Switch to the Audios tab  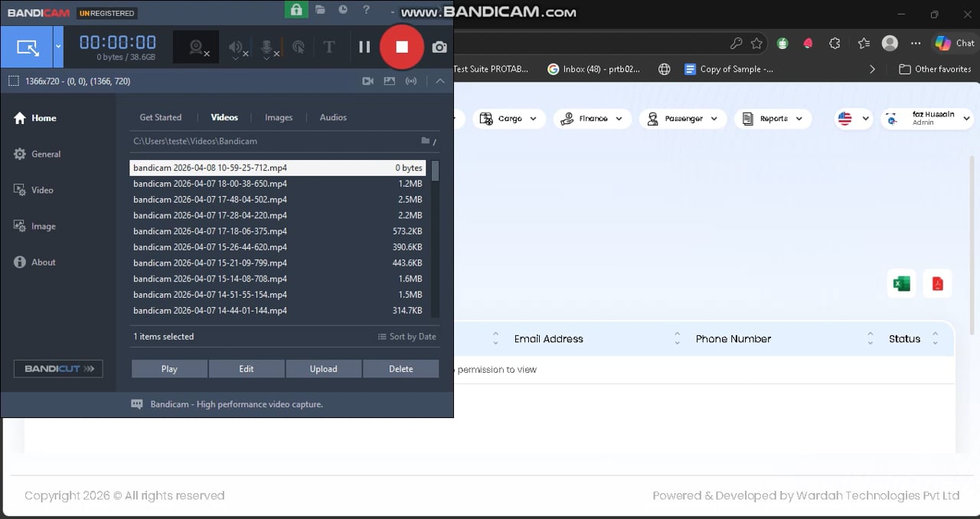(x=333, y=117)
